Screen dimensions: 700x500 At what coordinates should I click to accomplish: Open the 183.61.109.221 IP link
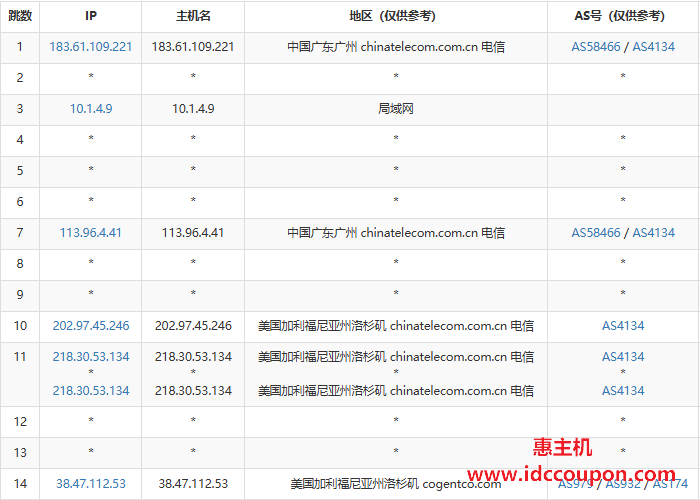[x=91, y=47]
